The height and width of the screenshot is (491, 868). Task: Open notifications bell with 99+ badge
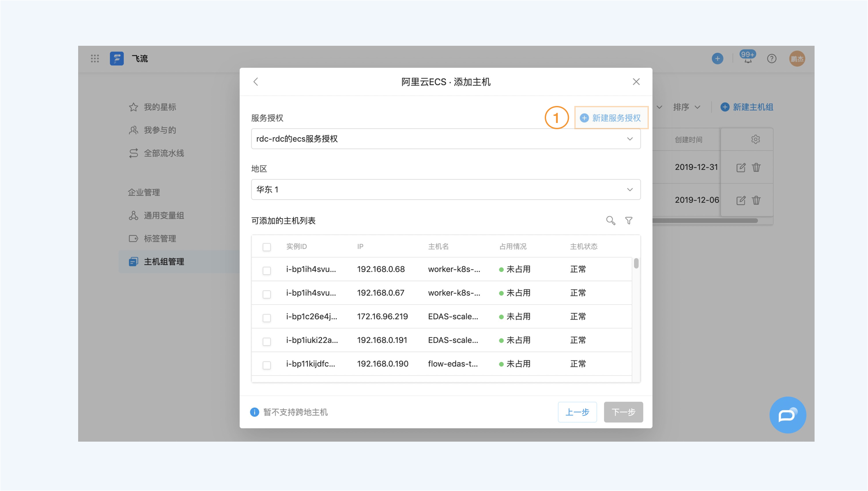(748, 57)
